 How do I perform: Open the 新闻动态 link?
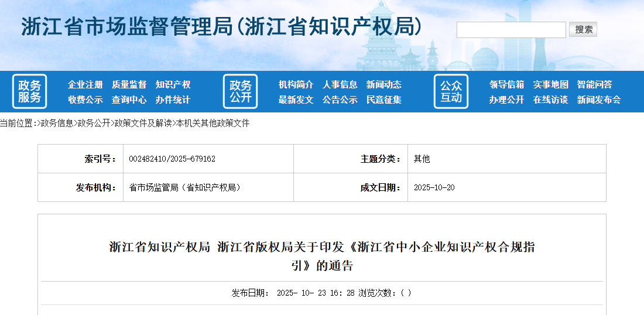(383, 84)
